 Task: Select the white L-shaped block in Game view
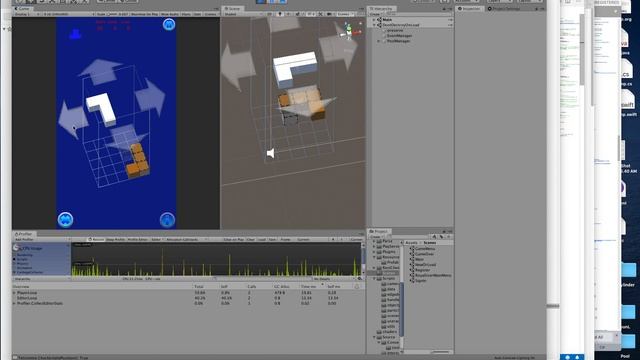pos(101,108)
